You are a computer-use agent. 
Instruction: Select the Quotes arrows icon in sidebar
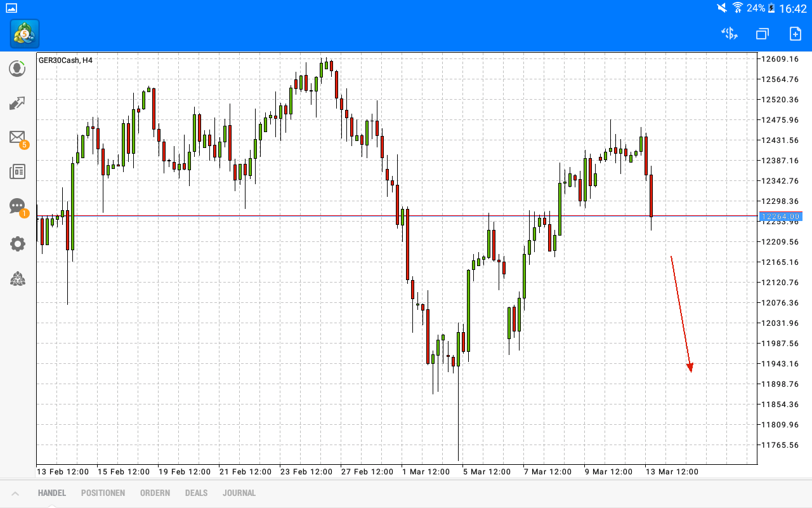pos(17,103)
